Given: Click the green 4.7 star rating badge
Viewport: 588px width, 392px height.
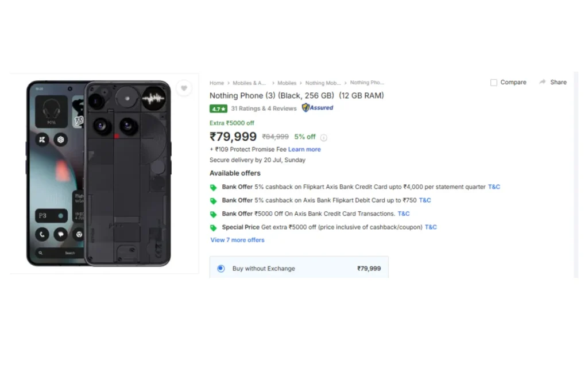Looking at the screenshot, I should point(218,109).
